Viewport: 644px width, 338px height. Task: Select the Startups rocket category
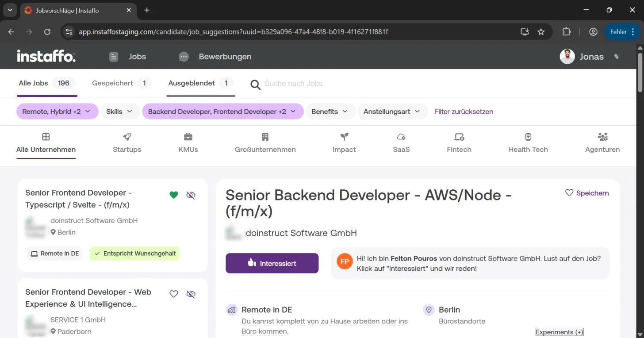127,143
